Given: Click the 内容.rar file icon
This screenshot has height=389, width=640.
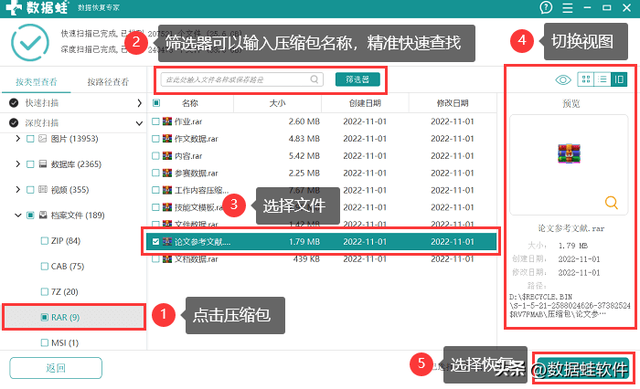Looking at the screenshot, I should pyautogui.click(x=167, y=156).
